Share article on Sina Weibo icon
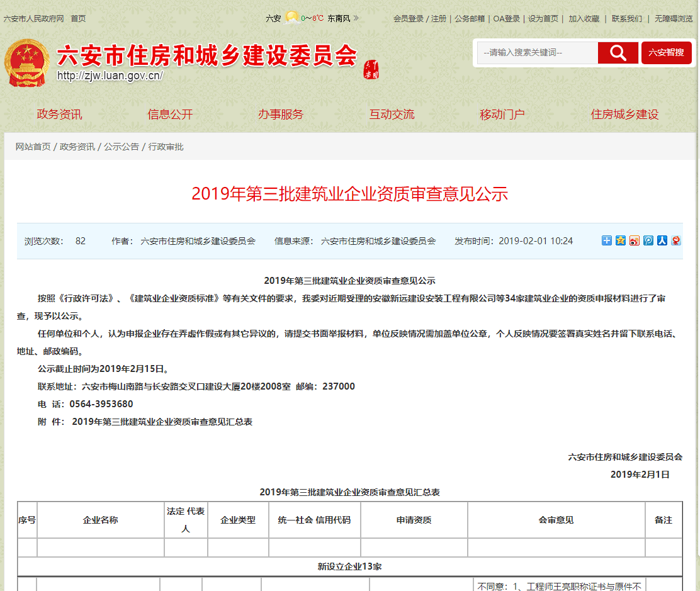Image resolution: width=700 pixels, height=591 pixels. click(634, 241)
